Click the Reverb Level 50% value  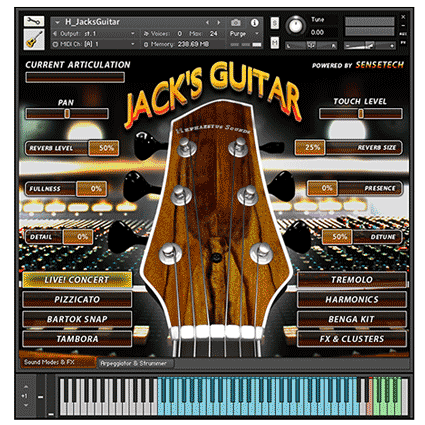[x=104, y=148]
